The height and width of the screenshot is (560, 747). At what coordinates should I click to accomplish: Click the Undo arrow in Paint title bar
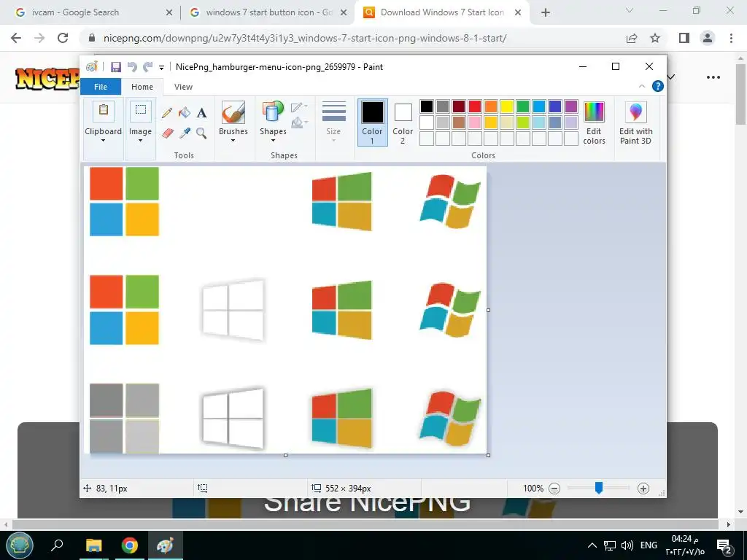pos(132,67)
